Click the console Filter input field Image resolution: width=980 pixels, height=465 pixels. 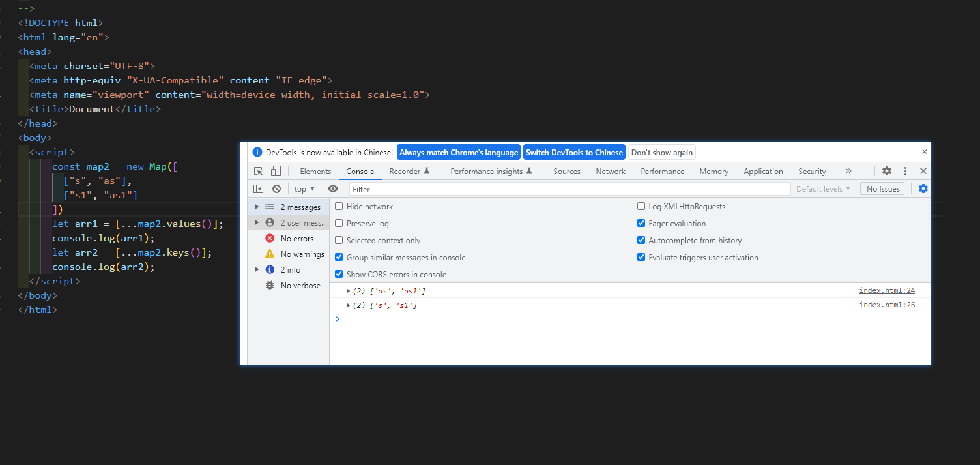pos(569,189)
